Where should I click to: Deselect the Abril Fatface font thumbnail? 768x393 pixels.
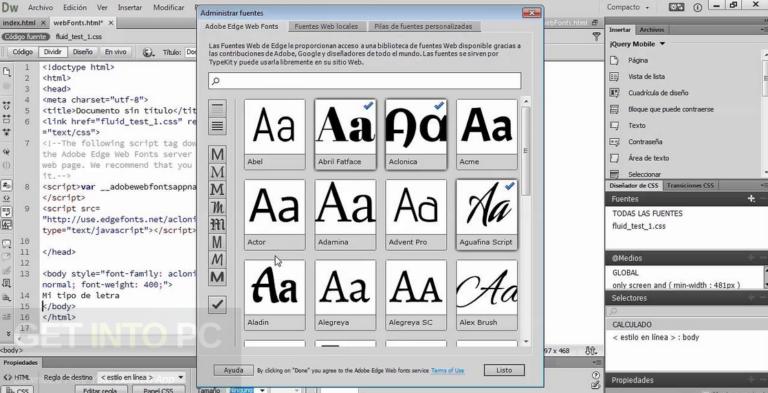tap(345, 134)
